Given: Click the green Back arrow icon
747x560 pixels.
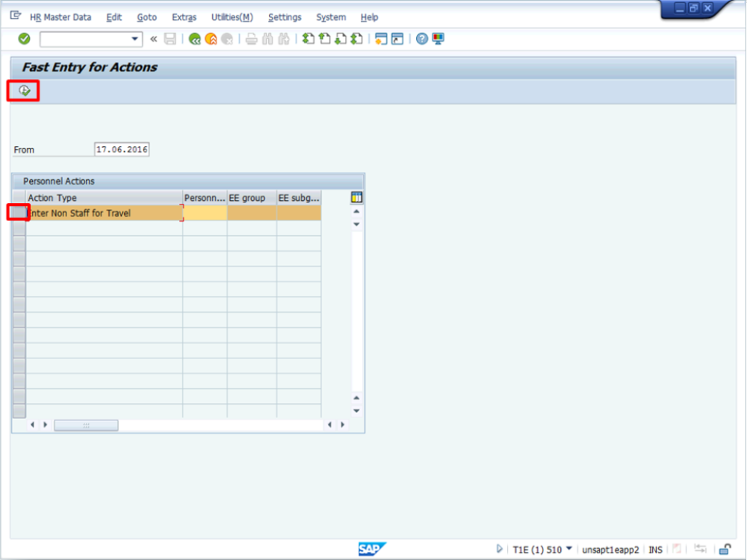Looking at the screenshot, I should 194,39.
